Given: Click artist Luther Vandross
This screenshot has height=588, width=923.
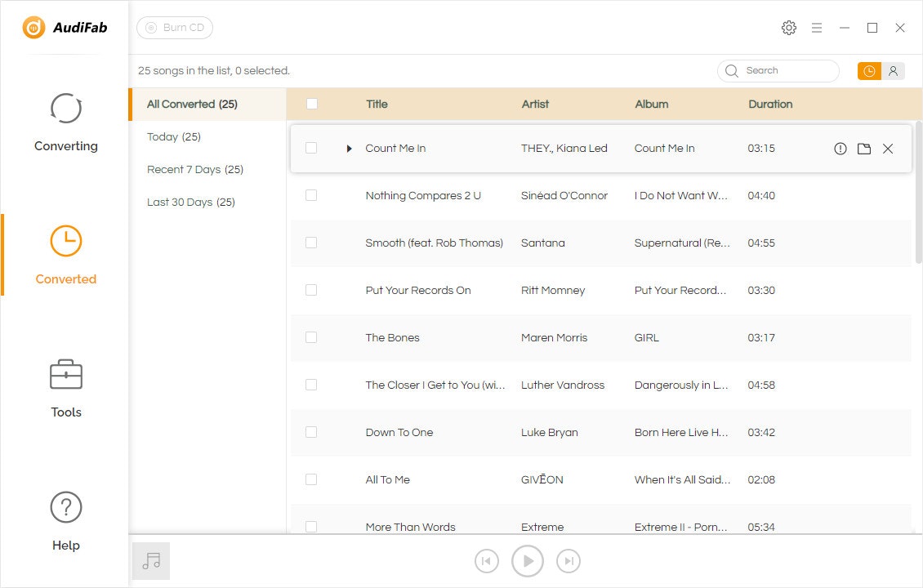Looking at the screenshot, I should coord(562,385).
